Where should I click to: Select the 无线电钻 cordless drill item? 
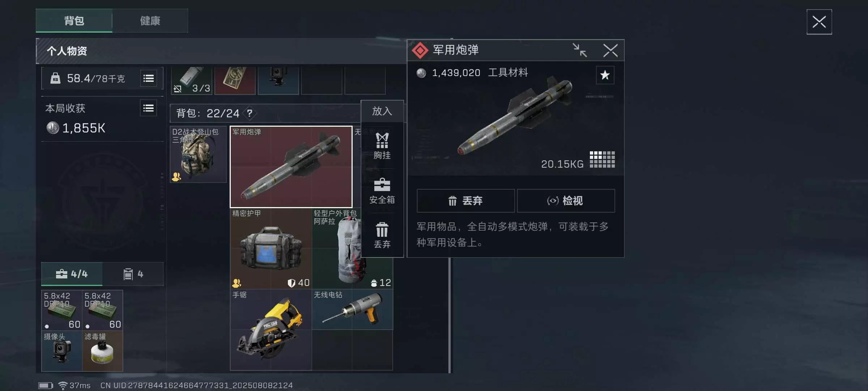pos(352,309)
